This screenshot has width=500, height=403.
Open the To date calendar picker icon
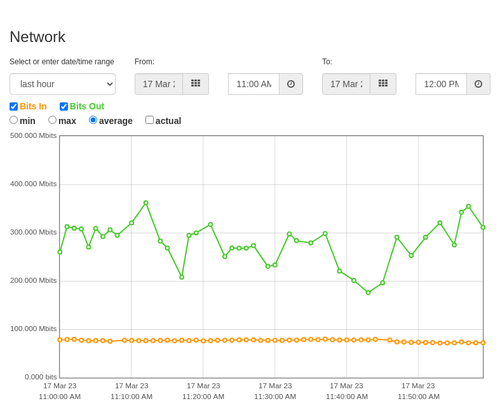pos(383,84)
